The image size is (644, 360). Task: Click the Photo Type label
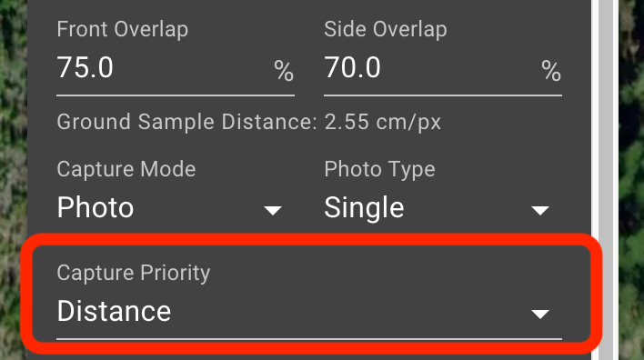click(379, 169)
